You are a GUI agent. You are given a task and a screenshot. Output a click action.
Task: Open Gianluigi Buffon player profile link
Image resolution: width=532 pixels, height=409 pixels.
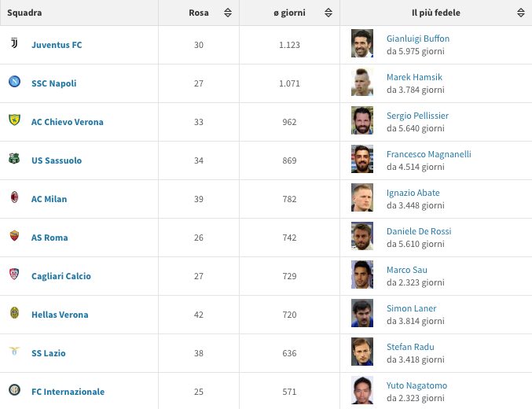418,39
